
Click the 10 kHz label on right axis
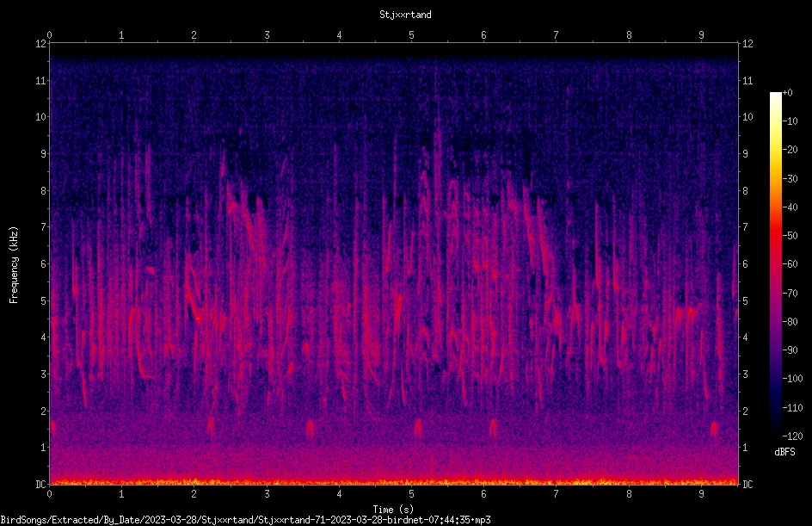coord(747,116)
